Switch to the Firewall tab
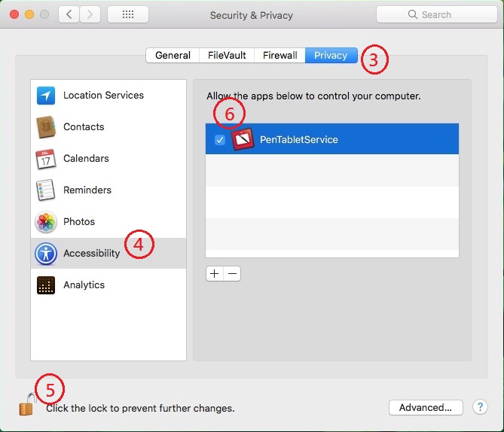 279,55
